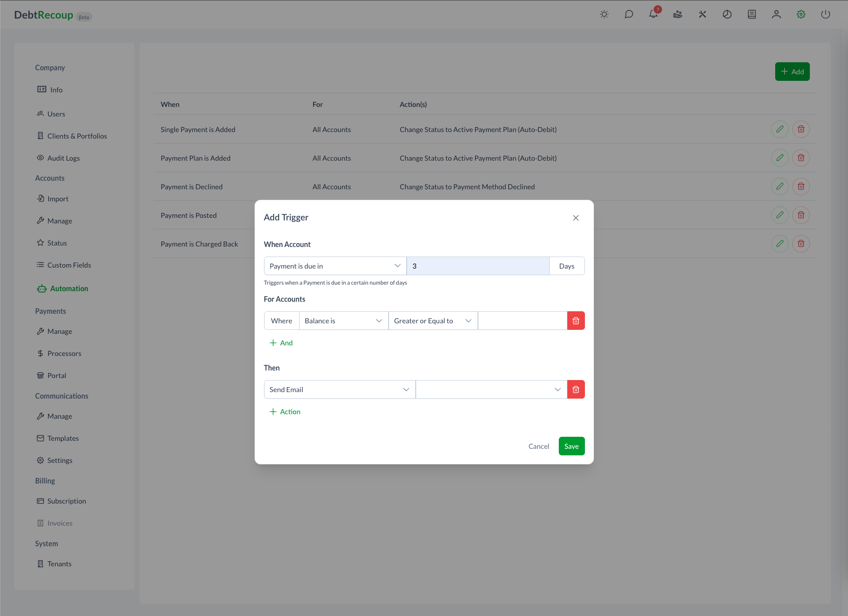Open the user profile icon

click(x=776, y=15)
